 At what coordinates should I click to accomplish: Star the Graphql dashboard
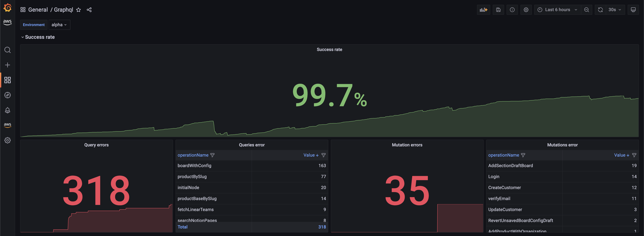coord(78,10)
